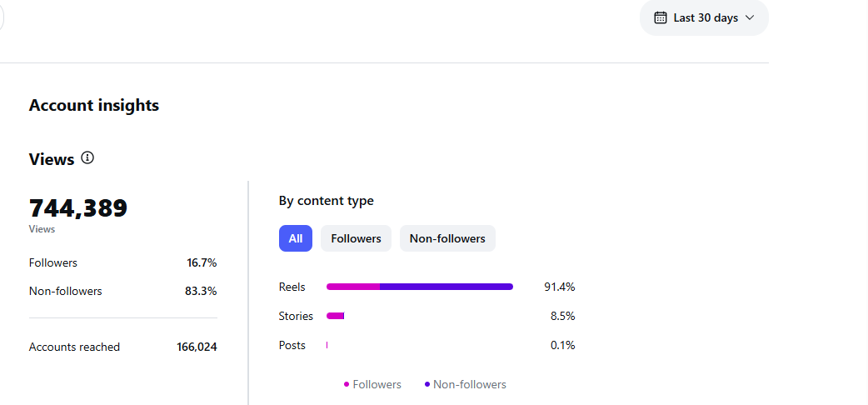Viewport: 868px width, 405px height.
Task: Select the All content type filter
Action: 296,238
